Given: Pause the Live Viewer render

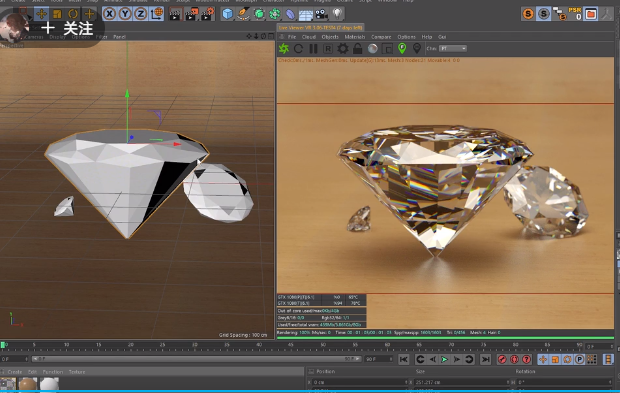Looking at the screenshot, I should tap(313, 49).
